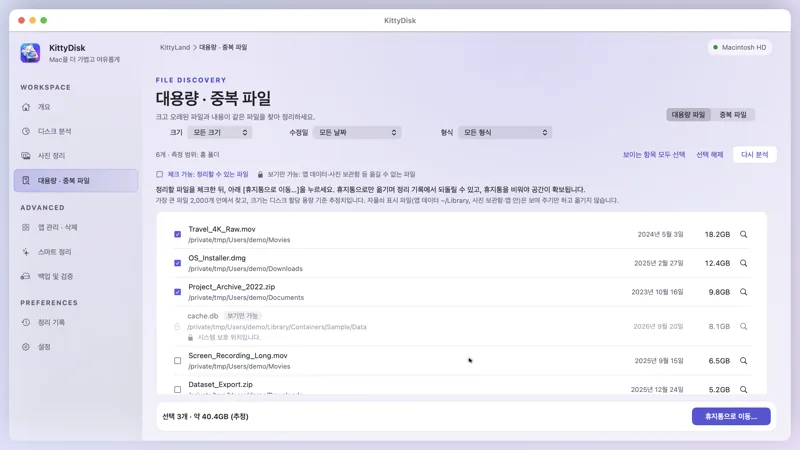Reveal OS_Installer.dmg with magnifier icon

[x=743, y=263]
